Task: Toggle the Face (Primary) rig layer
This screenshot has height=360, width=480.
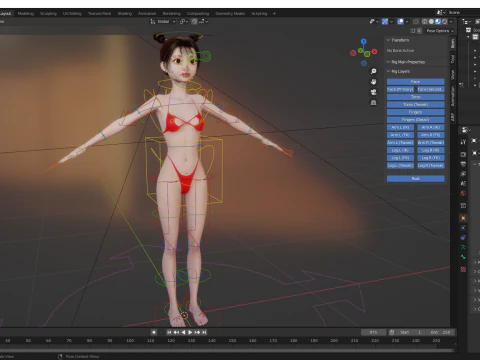Action: [x=400, y=89]
